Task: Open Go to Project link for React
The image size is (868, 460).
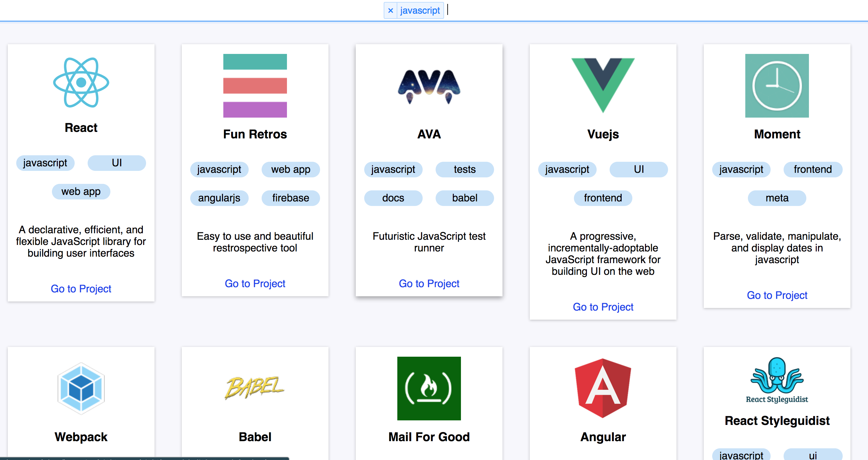Action: pos(81,289)
